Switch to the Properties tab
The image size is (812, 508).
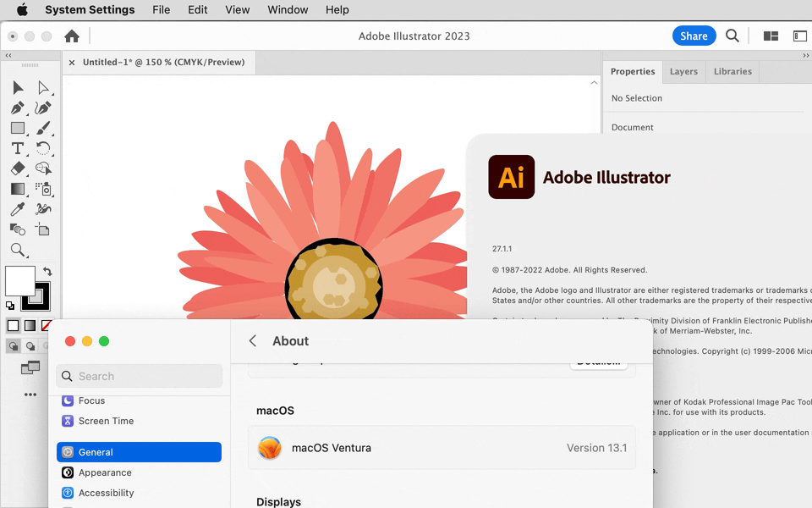click(633, 71)
